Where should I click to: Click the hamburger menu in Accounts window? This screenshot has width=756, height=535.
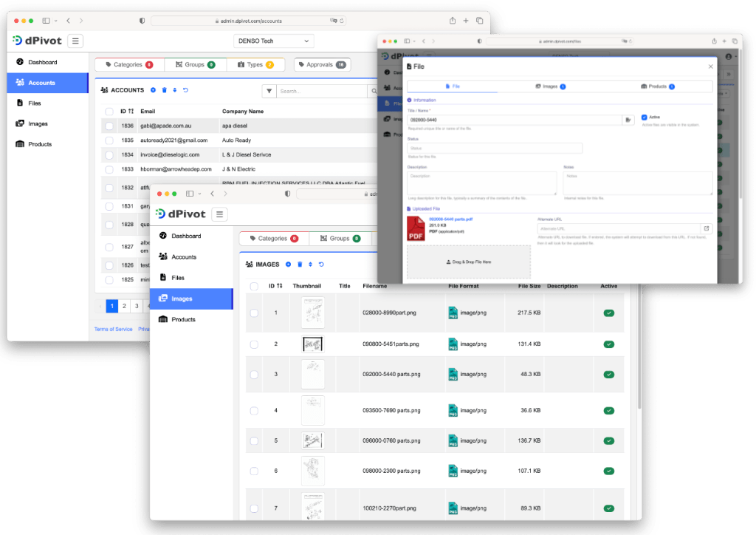click(75, 41)
